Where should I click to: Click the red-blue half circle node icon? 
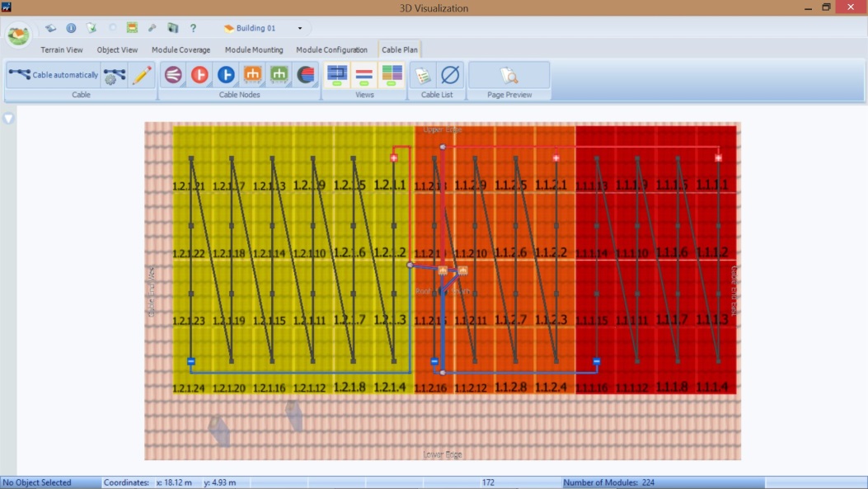[306, 75]
